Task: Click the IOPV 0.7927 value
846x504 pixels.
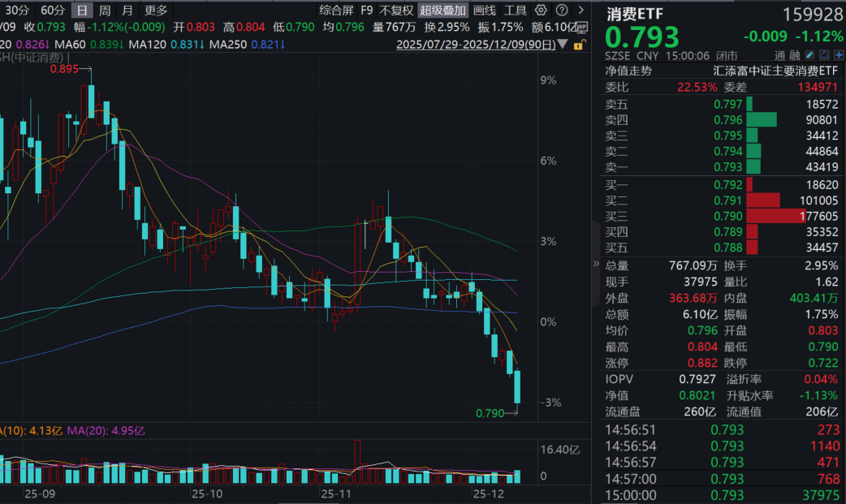Action: coord(697,379)
